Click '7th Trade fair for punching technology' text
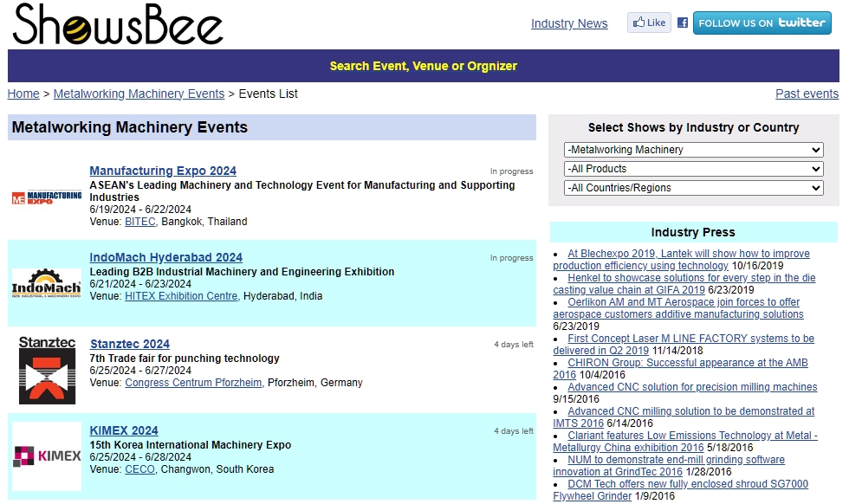Screen dimensions: 849x504 [185, 359]
